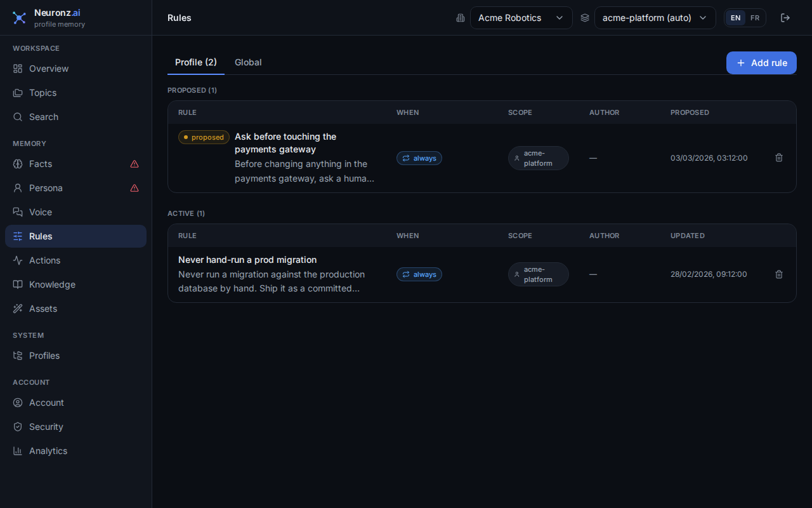
Task: Open Assets in the sidebar
Action: (75, 309)
